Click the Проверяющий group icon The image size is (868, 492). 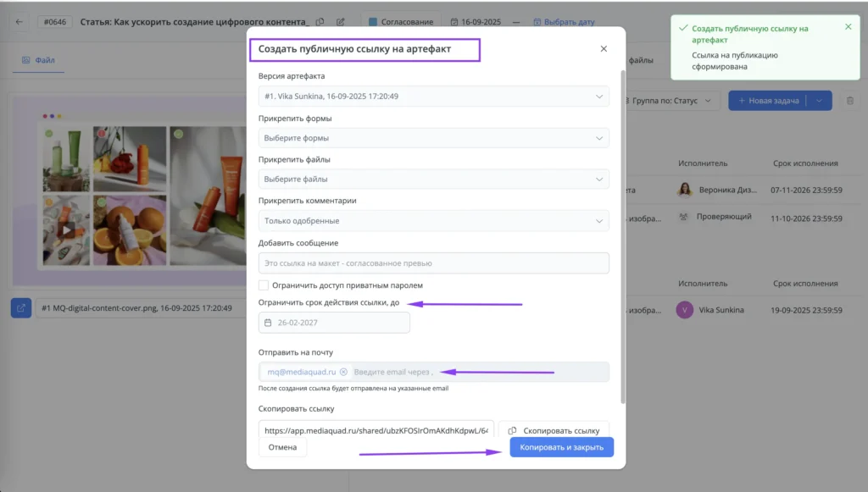coord(684,217)
